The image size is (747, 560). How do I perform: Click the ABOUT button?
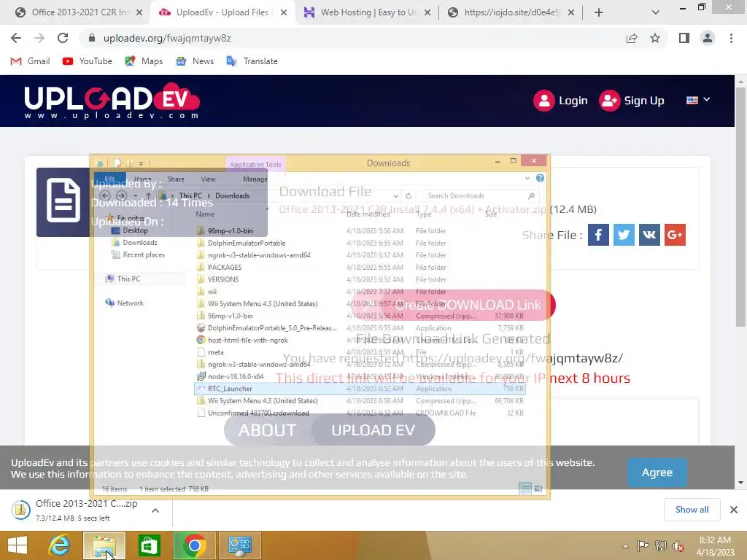coord(267,430)
